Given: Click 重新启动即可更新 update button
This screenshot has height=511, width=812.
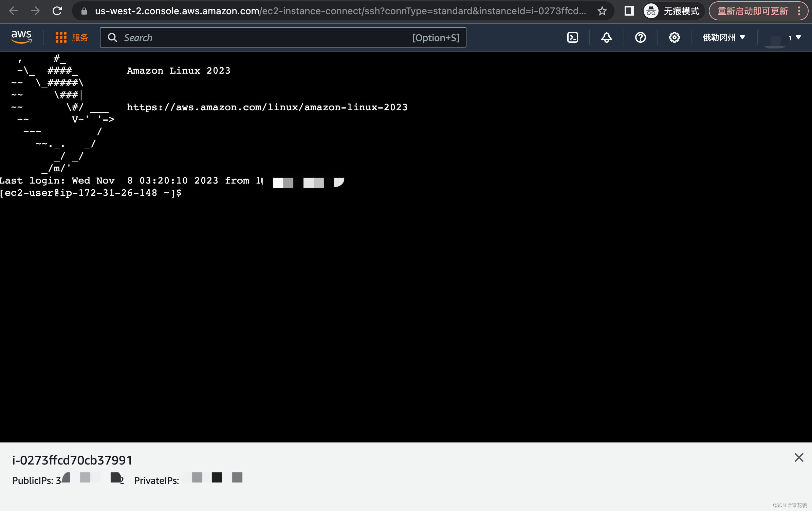Looking at the screenshot, I should pyautogui.click(x=753, y=11).
